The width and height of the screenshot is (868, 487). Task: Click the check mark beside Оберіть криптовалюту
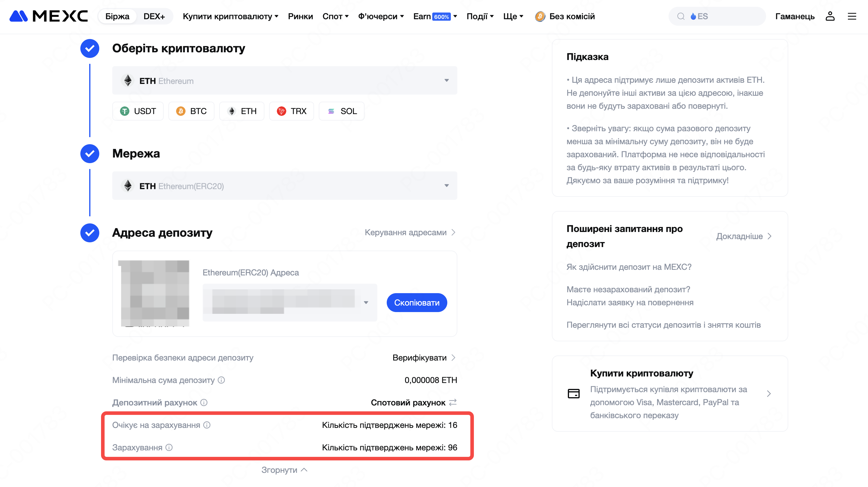(x=90, y=48)
